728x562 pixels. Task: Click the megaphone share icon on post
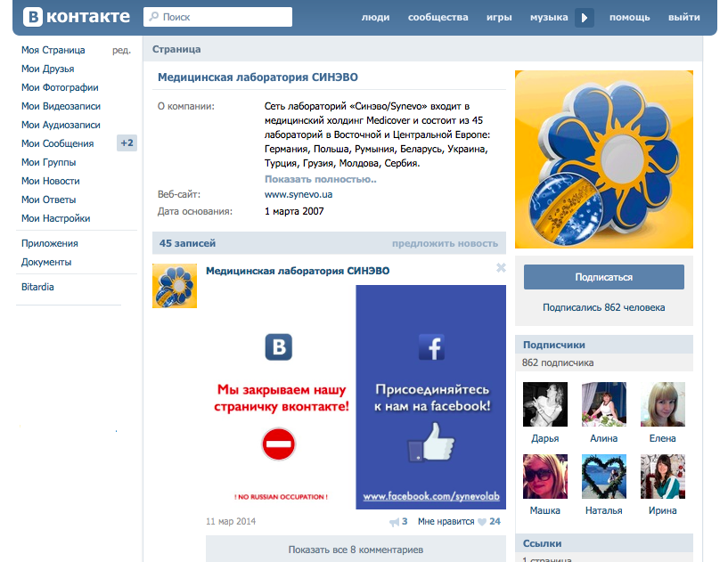[394, 522]
